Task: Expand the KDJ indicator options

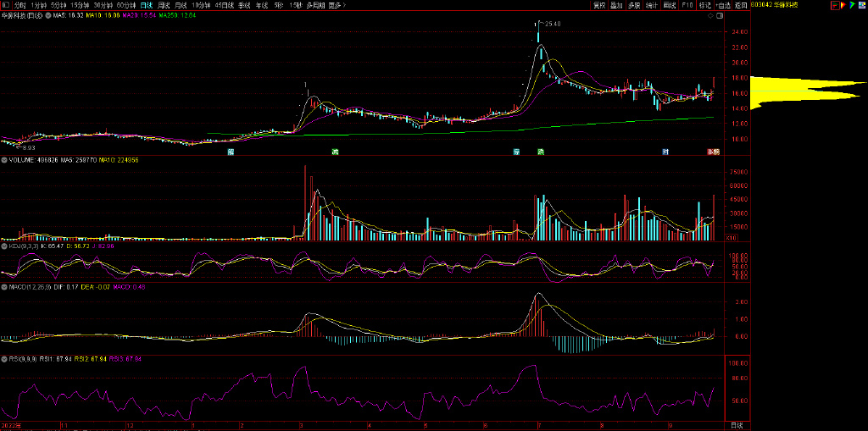Action: click(4, 246)
